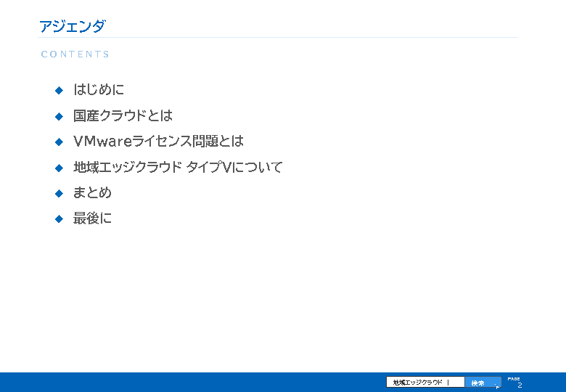Click 地域エッジクラウド タイプVについて agenda text

[x=178, y=168]
